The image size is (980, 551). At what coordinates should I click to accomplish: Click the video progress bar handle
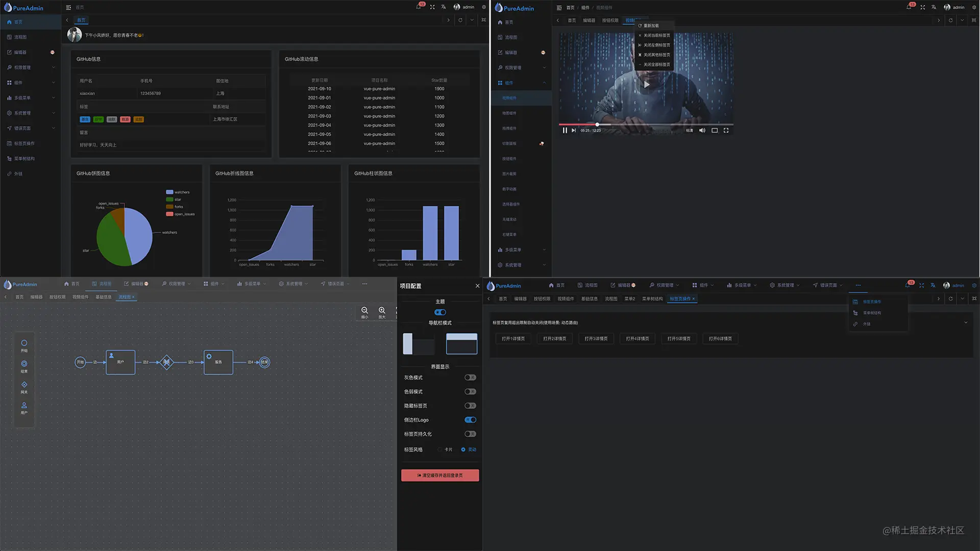[597, 124]
